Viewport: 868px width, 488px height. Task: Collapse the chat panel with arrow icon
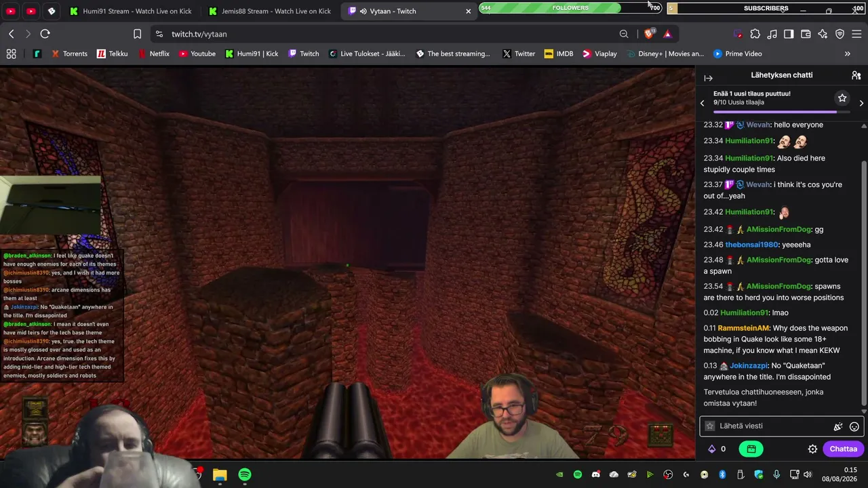pos(708,78)
